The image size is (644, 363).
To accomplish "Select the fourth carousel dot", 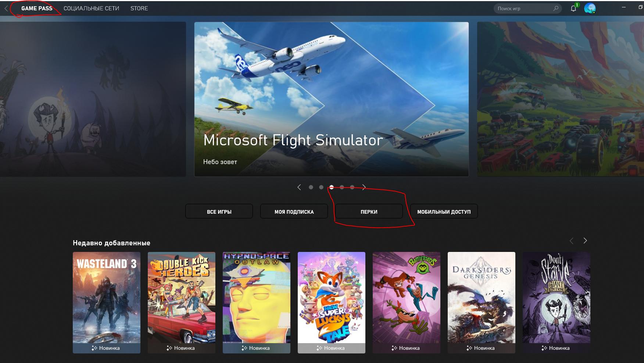I will click(x=342, y=187).
